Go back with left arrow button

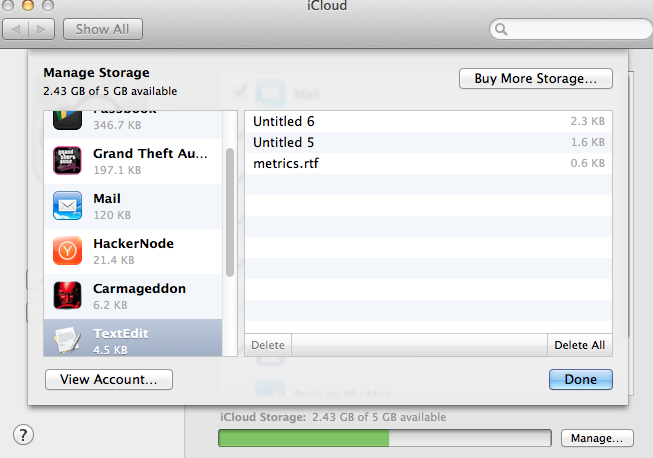[16, 29]
